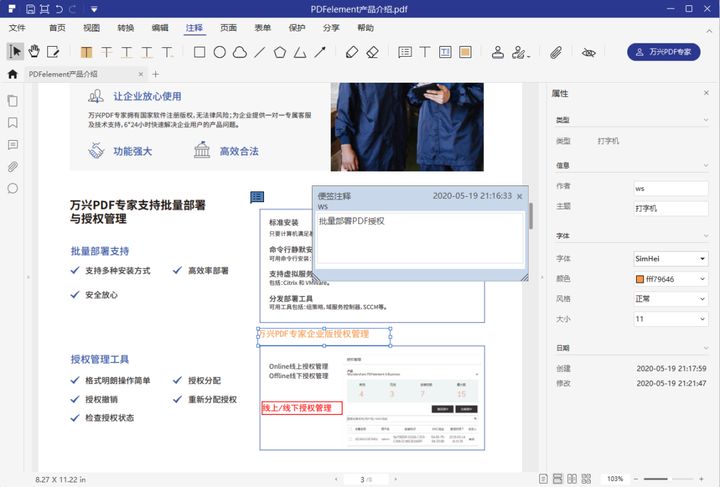Collapse the ribbon toolbar chevron

pos(709,31)
